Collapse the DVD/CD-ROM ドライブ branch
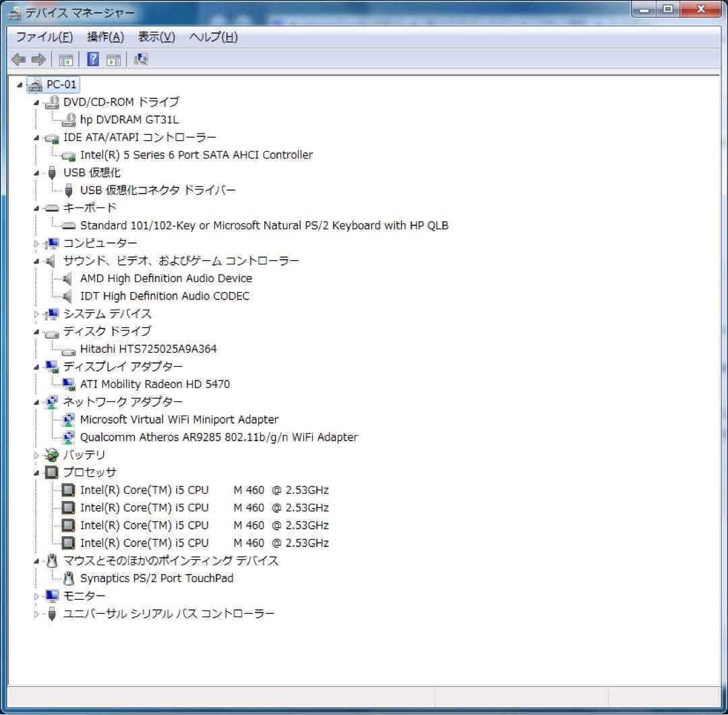 pyautogui.click(x=36, y=103)
